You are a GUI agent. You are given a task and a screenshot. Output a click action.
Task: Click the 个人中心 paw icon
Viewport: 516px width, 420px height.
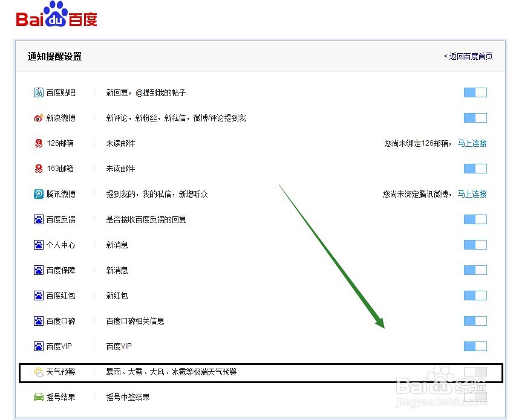[x=39, y=245]
